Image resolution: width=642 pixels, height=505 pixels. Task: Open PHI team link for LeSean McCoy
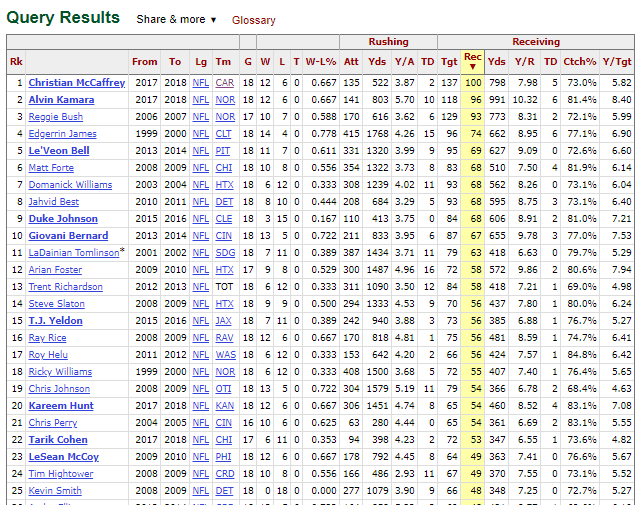pos(223,457)
